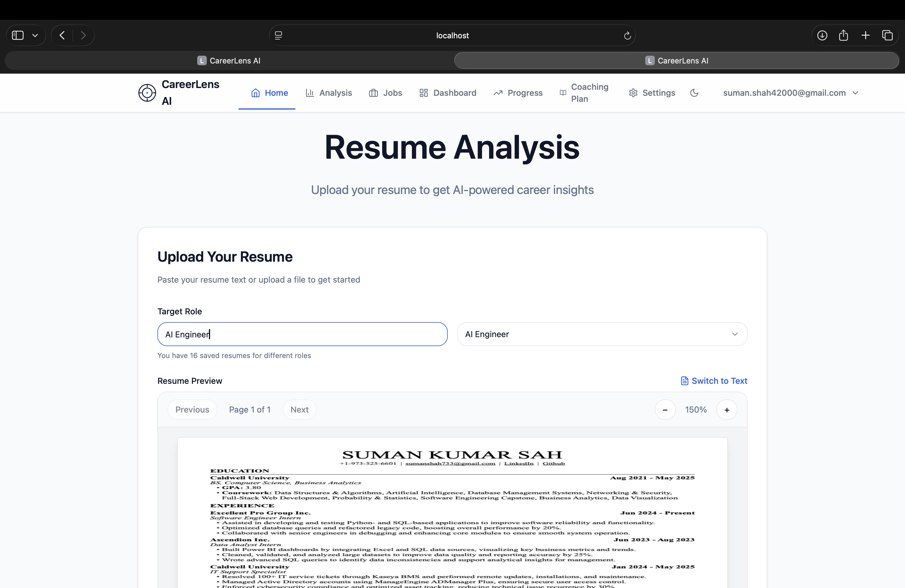The height and width of the screenshot is (588, 905).
Task: Click the Target Role text input
Action: 302,334
